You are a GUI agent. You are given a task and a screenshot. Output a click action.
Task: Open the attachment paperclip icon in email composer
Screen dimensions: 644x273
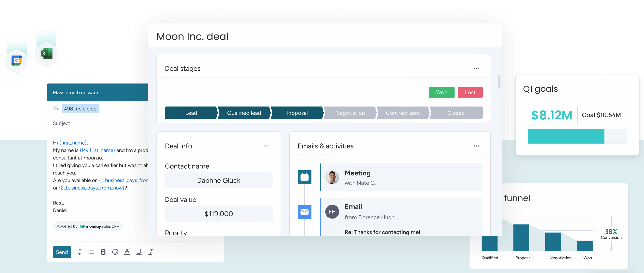80,252
